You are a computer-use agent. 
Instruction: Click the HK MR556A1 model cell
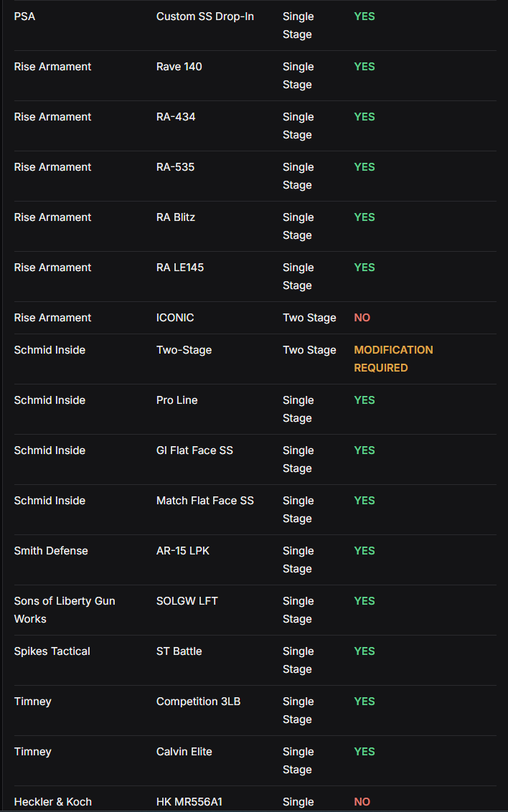tap(189, 802)
